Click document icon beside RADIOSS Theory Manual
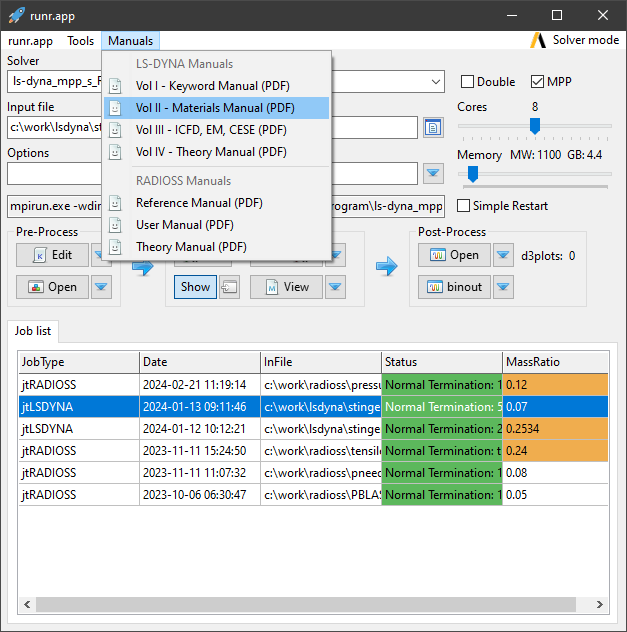The image size is (627, 632). pyautogui.click(x=115, y=247)
